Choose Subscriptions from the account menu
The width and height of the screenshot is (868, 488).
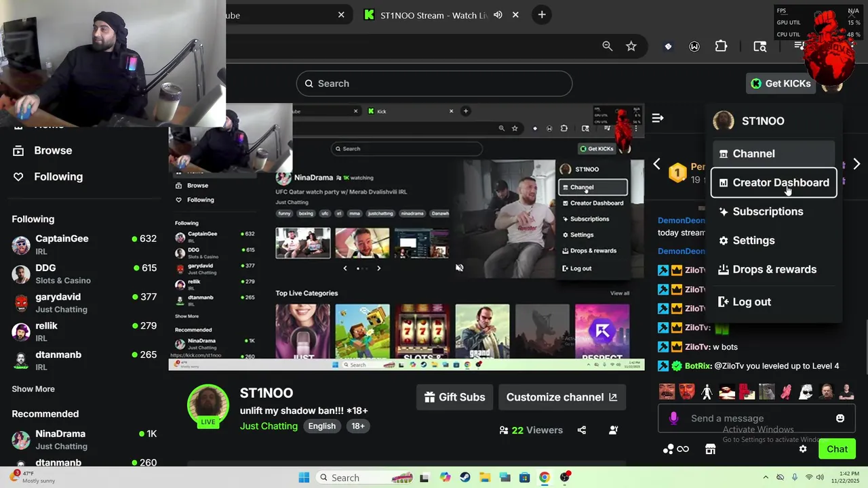pyautogui.click(x=774, y=211)
